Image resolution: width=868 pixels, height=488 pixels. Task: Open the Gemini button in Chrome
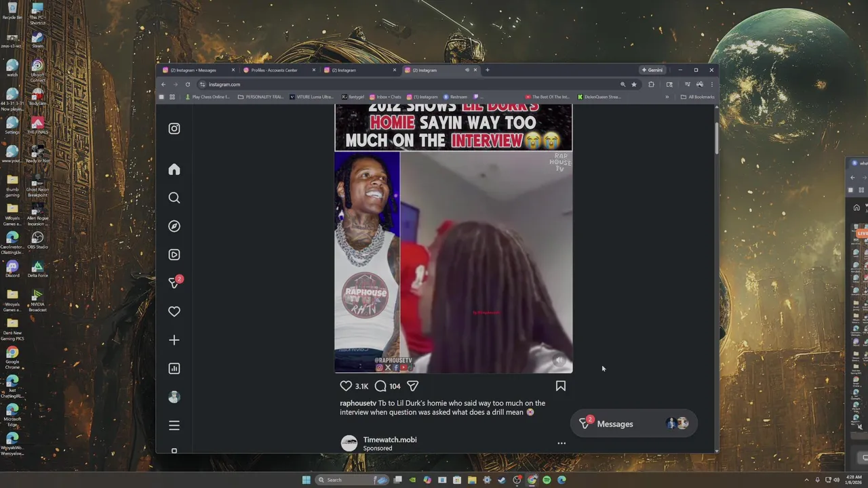[652, 70]
